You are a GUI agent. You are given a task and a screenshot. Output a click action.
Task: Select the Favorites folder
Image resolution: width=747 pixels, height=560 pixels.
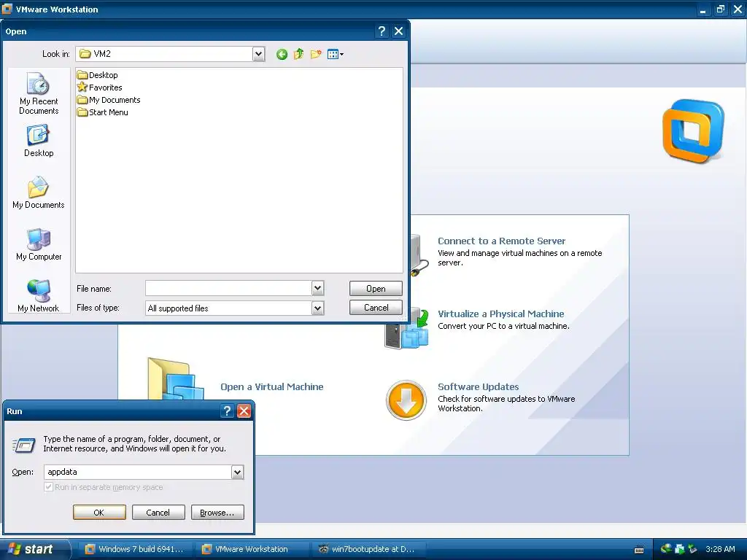pyautogui.click(x=99, y=87)
